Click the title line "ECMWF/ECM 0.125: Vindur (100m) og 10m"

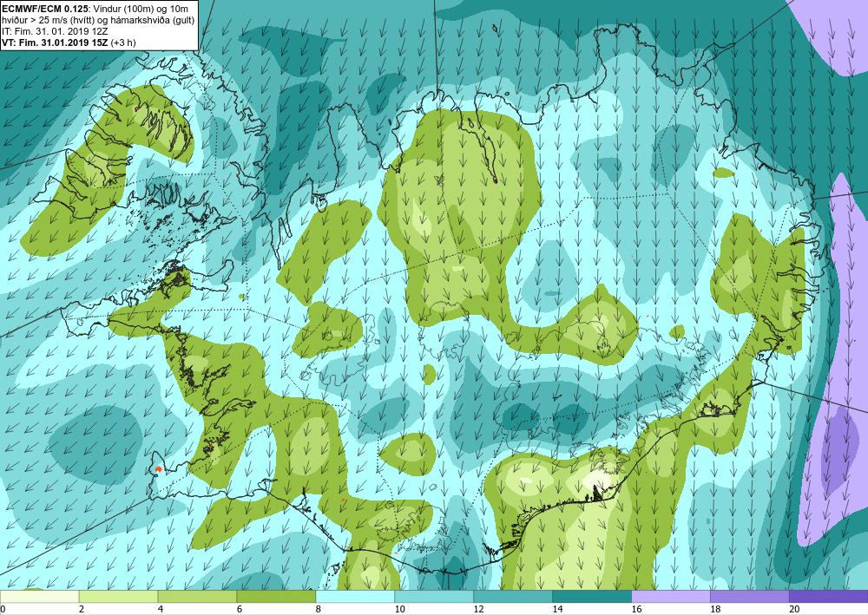point(95,9)
